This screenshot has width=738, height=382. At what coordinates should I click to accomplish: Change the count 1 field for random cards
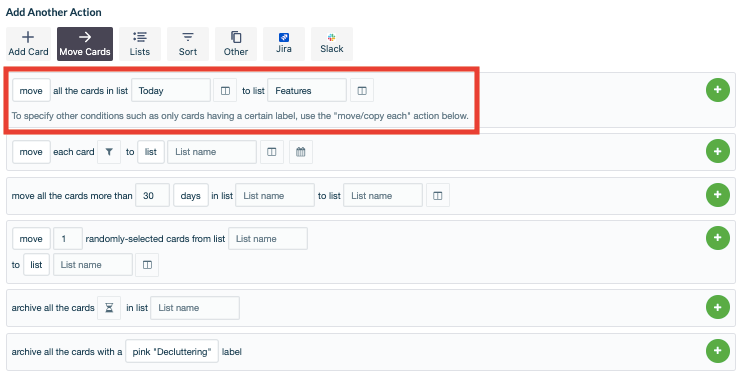point(68,239)
